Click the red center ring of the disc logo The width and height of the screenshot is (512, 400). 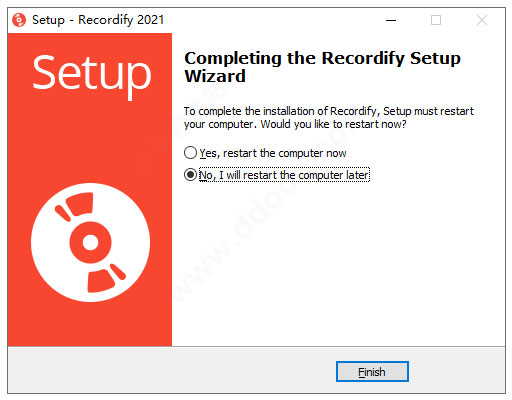click(90, 242)
